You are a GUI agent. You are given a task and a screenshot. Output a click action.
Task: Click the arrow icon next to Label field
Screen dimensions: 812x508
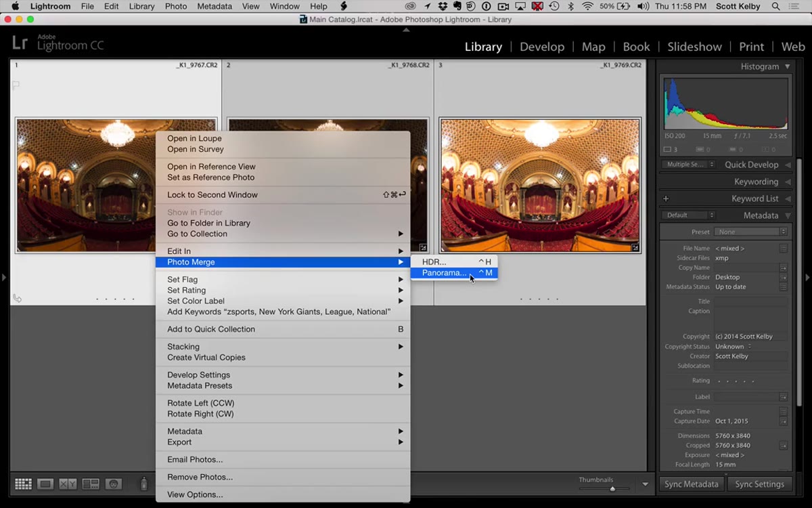784,397
